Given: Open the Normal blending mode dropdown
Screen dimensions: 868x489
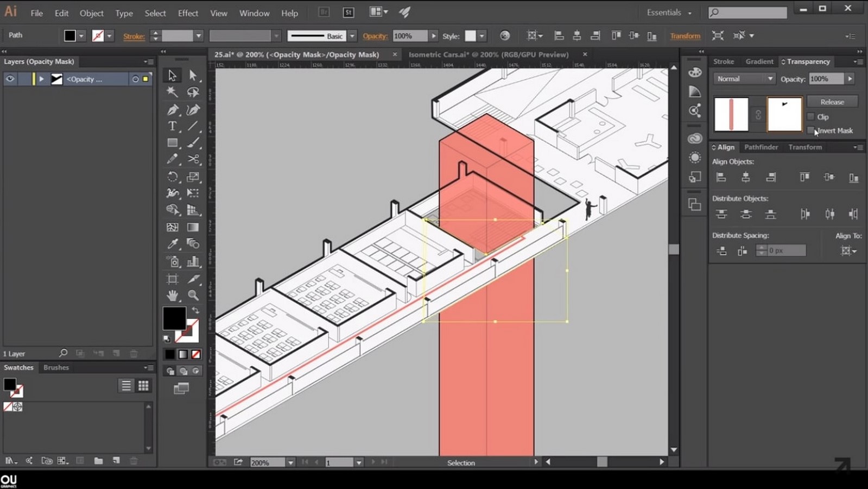Looking at the screenshot, I should [744, 79].
